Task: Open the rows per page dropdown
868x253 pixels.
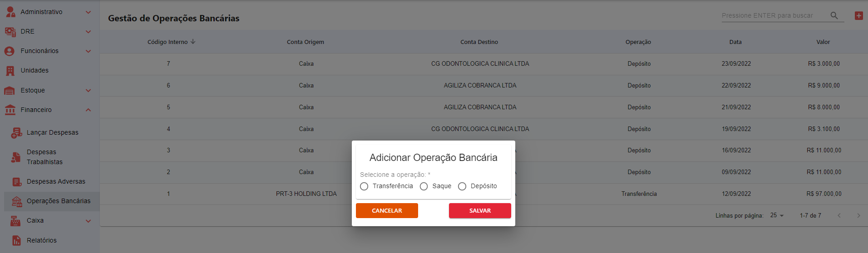Action: (x=777, y=215)
